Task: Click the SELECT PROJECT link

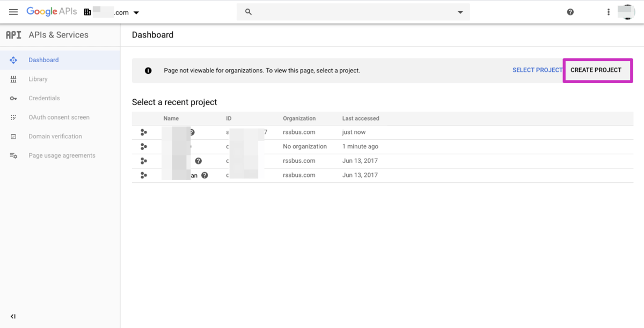Action: tap(537, 70)
